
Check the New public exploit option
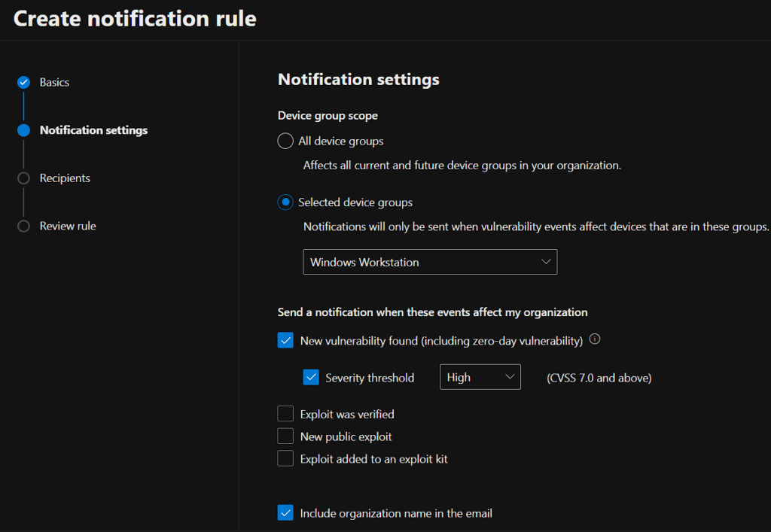(x=285, y=436)
